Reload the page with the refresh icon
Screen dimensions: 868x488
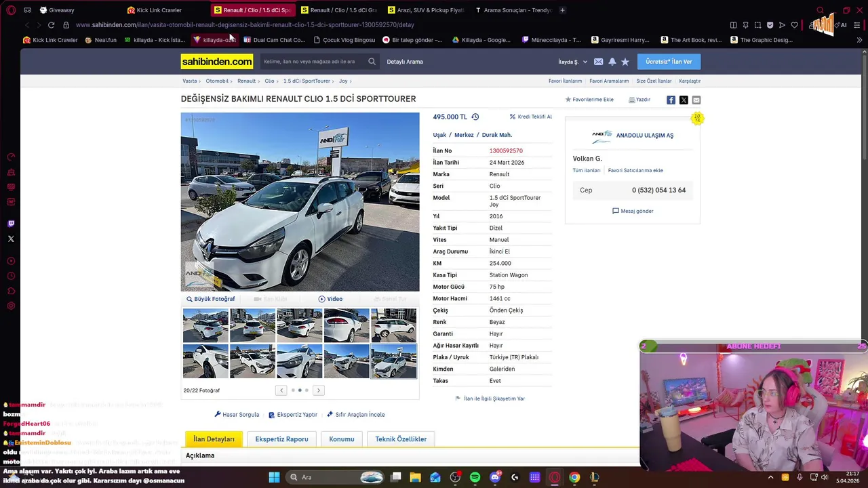point(51,25)
